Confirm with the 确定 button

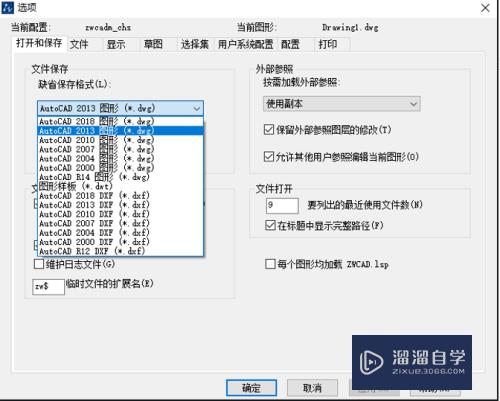coord(251,388)
